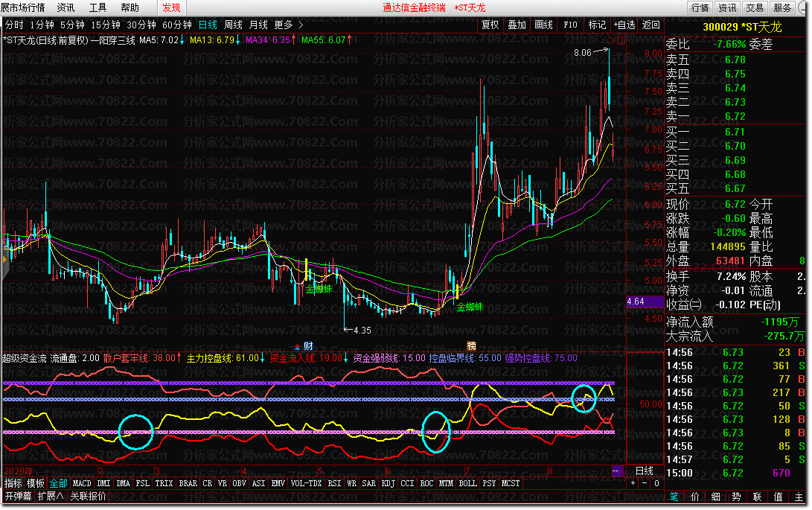Click the 指标 indicator button
The image size is (812, 510).
[13, 483]
